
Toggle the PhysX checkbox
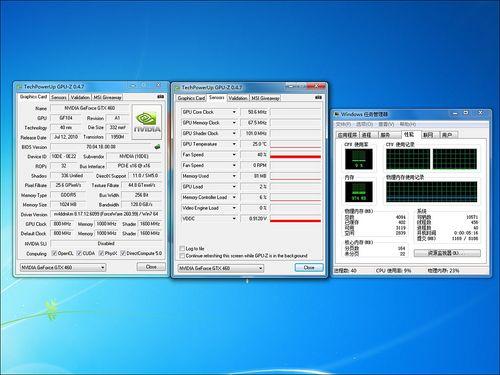(x=101, y=253)
